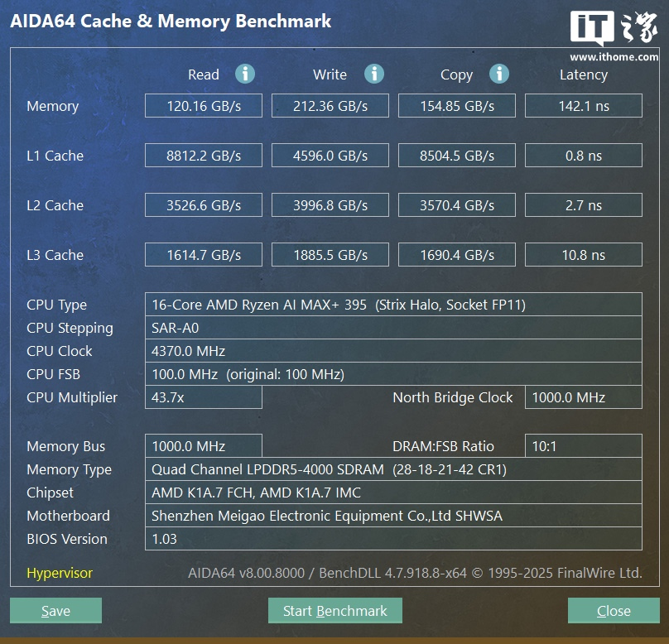Click DRAM:FSB Ratio value 10:1
669x644 pixels.
[584, 446]
